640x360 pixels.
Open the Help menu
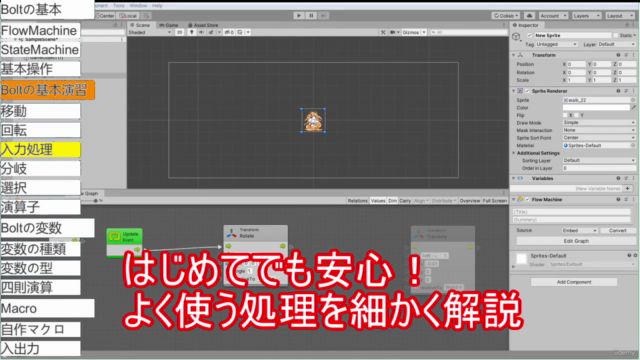point(157,6)
